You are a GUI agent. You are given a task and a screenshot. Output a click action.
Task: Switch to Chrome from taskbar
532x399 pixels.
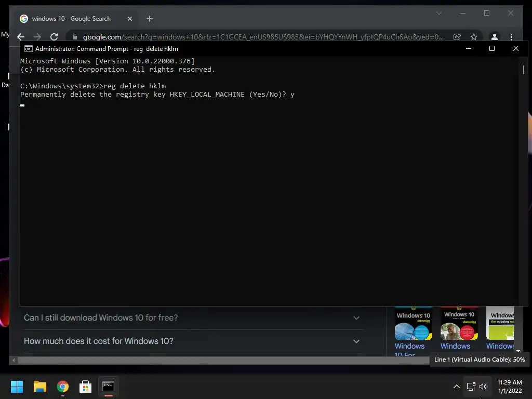click(x=63, y=387)
